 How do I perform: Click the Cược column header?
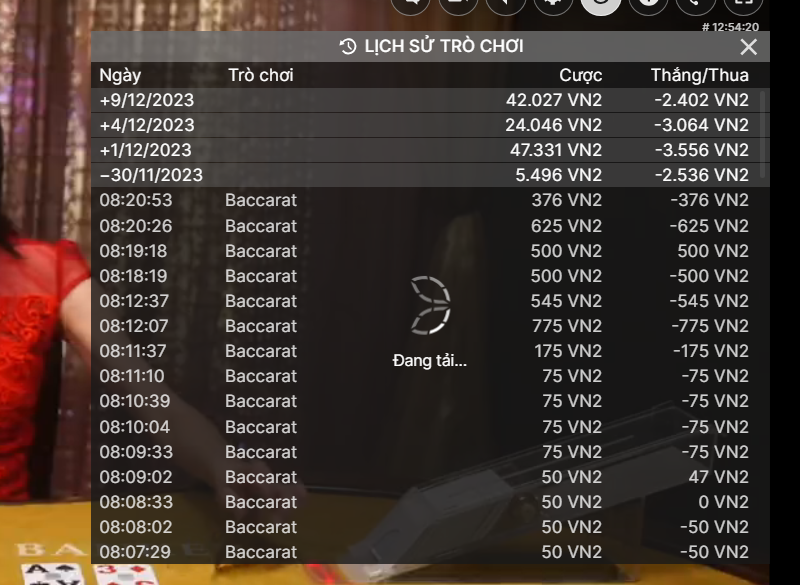coord(581,75)
